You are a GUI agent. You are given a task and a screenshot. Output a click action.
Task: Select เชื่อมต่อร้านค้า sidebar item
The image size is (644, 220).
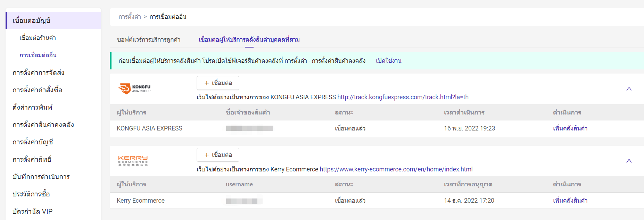click(x=38, y=38)
